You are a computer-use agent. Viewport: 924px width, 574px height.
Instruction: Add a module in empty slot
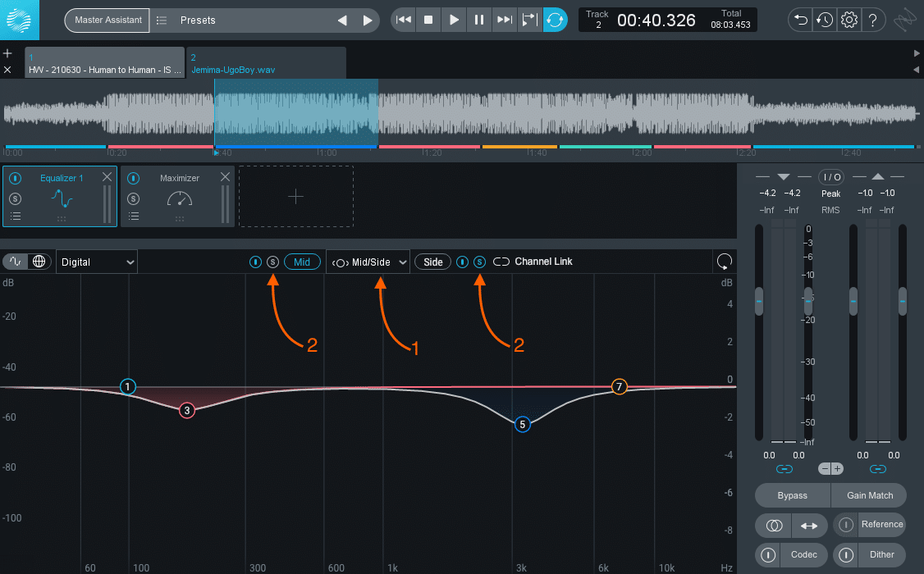(x=295, y=196)
